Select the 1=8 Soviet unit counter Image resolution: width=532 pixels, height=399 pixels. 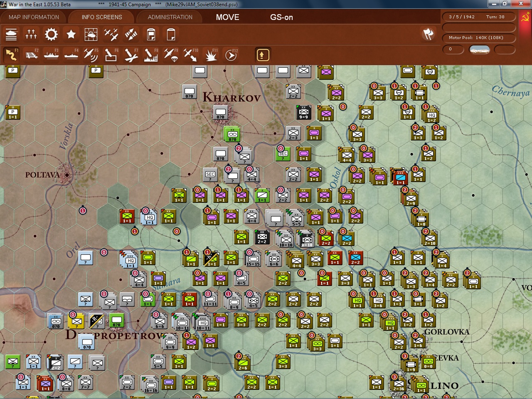point(421,218)
